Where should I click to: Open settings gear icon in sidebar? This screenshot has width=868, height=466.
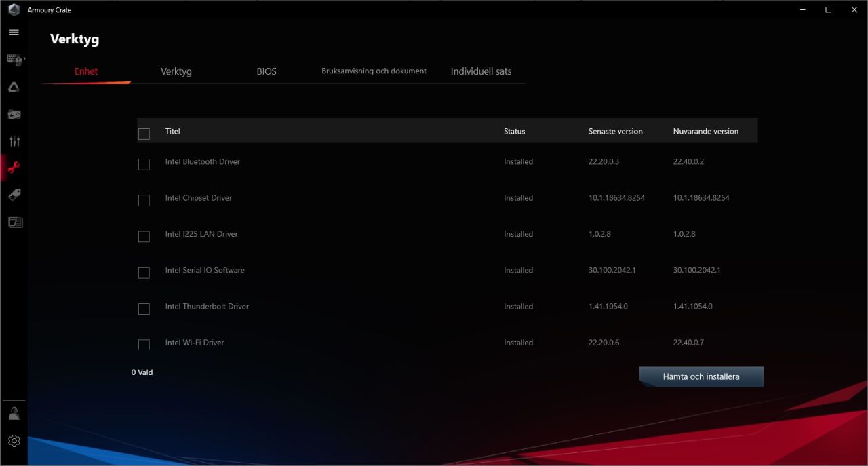[x=14, y=441]
